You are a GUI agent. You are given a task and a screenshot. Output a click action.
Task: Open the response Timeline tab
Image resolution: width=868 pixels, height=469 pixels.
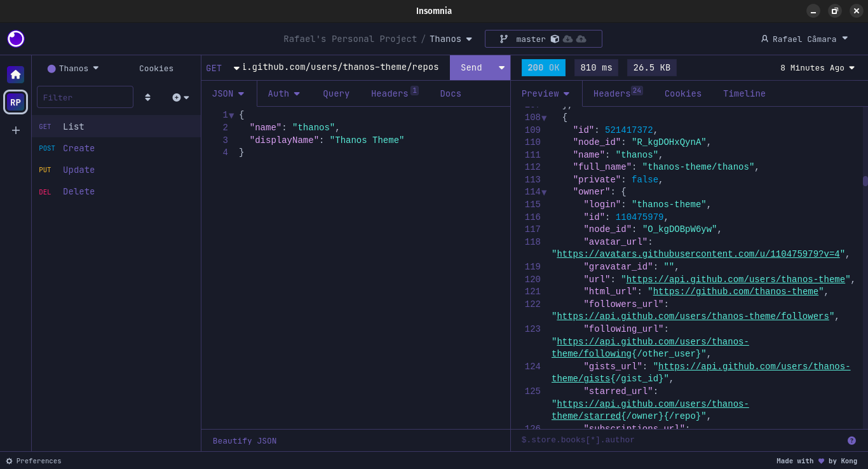pyautogui.click(x=744, y=93)
